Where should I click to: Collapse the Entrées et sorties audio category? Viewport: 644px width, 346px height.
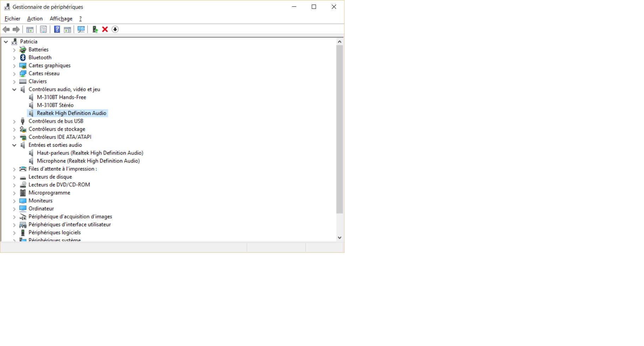coord(14,145)
